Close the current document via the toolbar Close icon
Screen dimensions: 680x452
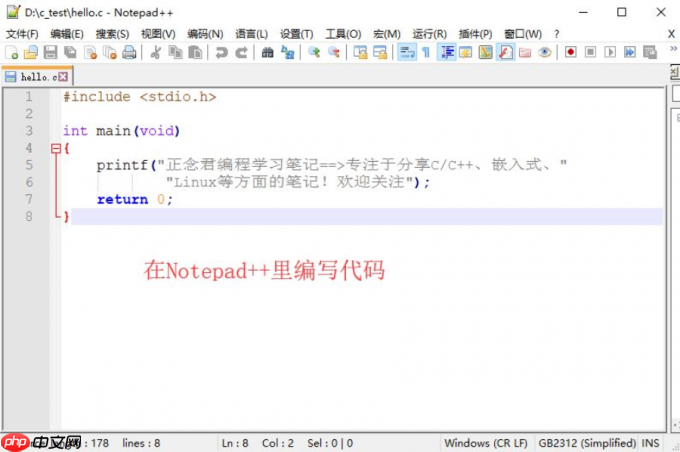coord(91,52)
